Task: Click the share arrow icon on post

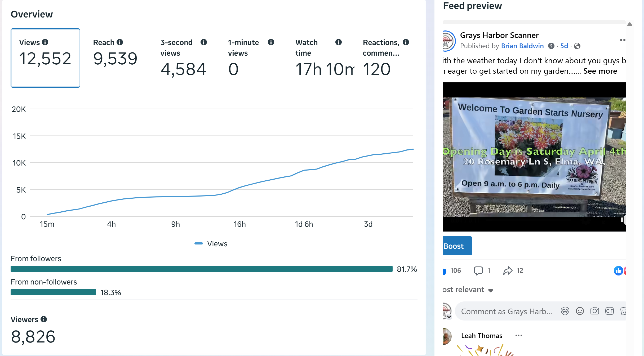Action: click(x=508, y=270)
